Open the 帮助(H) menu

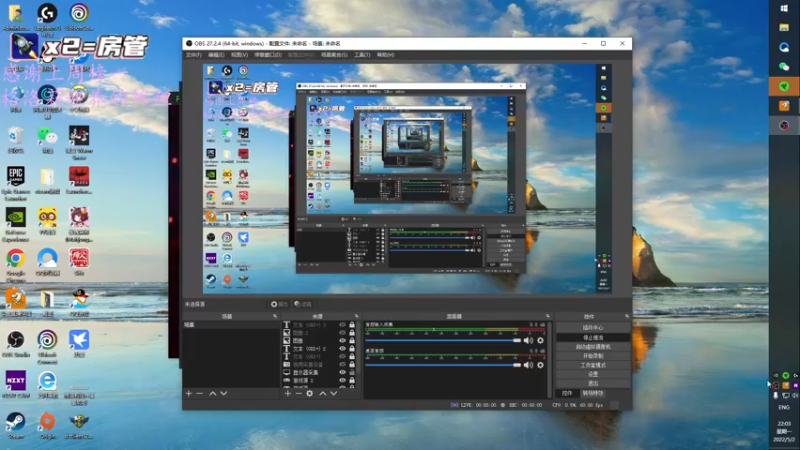coord(386,55)
